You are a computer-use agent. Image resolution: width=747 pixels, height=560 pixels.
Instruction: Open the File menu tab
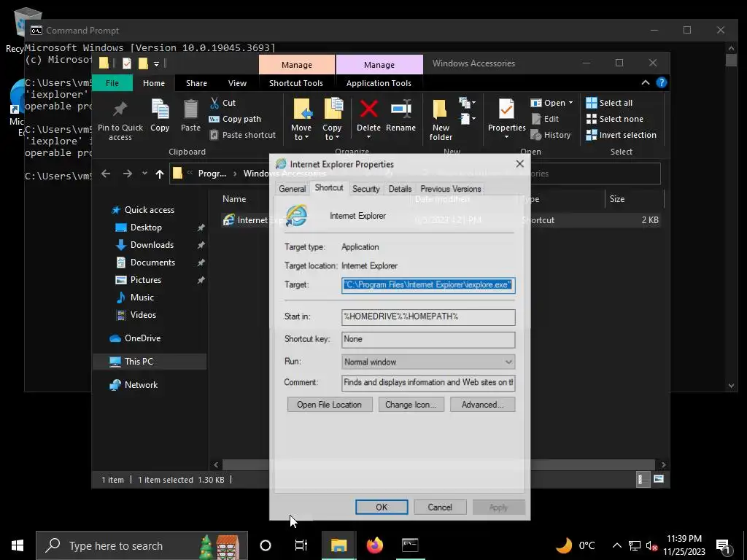pyautogui.click(x=112, y=83)
